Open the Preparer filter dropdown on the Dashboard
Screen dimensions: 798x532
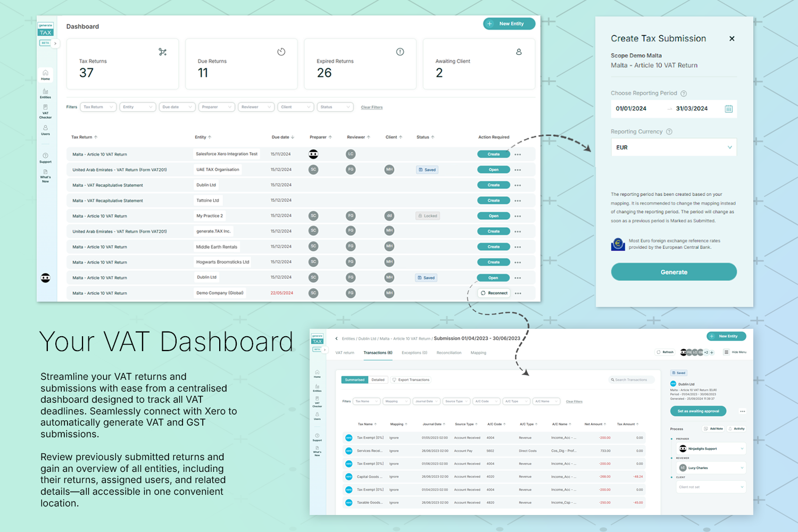pyautogui.click(x=217, y=107)
